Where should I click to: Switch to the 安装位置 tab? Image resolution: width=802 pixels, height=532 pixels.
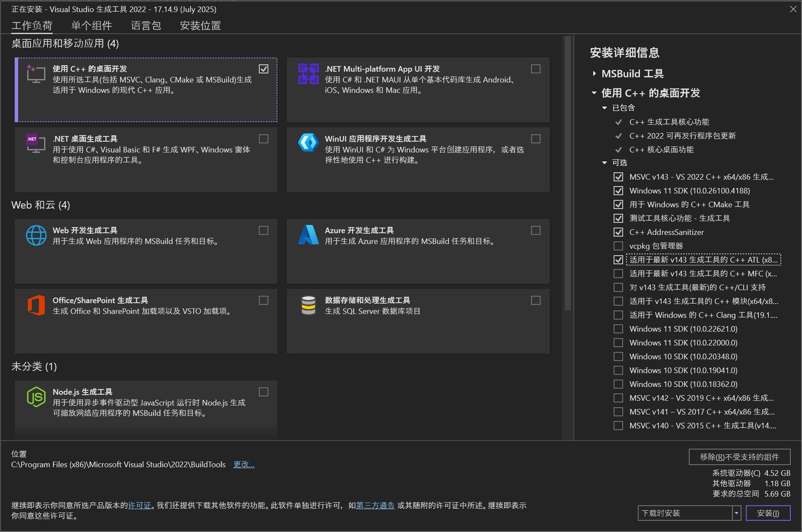coord(200,25)
